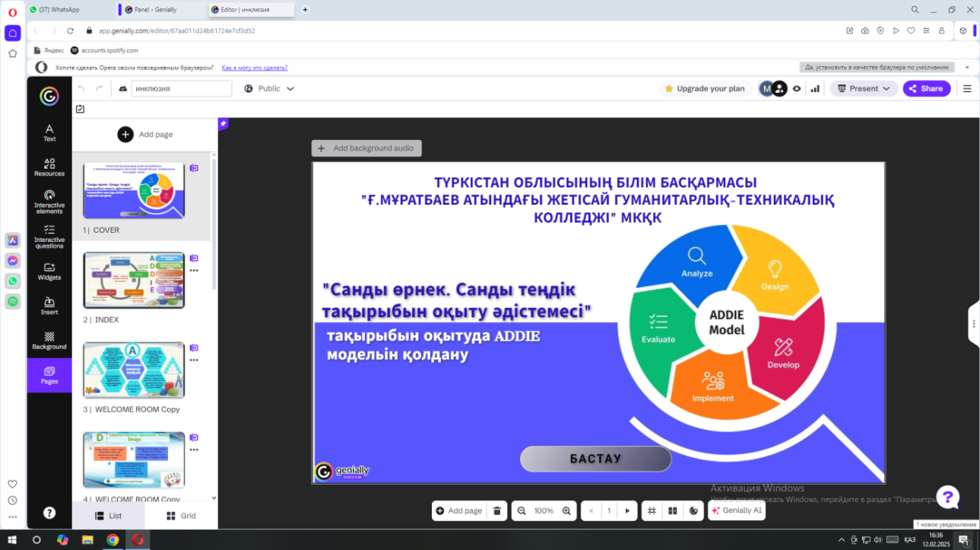Select the COVER page thumbnail
This screenshot has width=980, height=550.
(134, 191)
